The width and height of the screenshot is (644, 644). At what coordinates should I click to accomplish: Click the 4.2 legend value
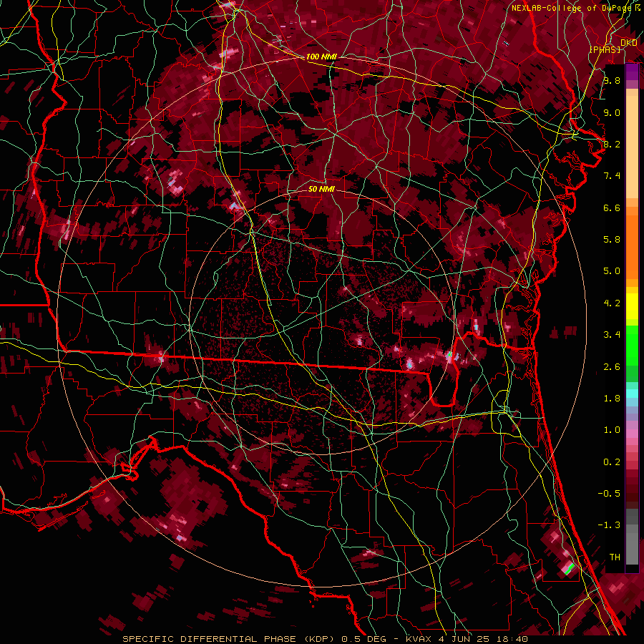(612, 303)
